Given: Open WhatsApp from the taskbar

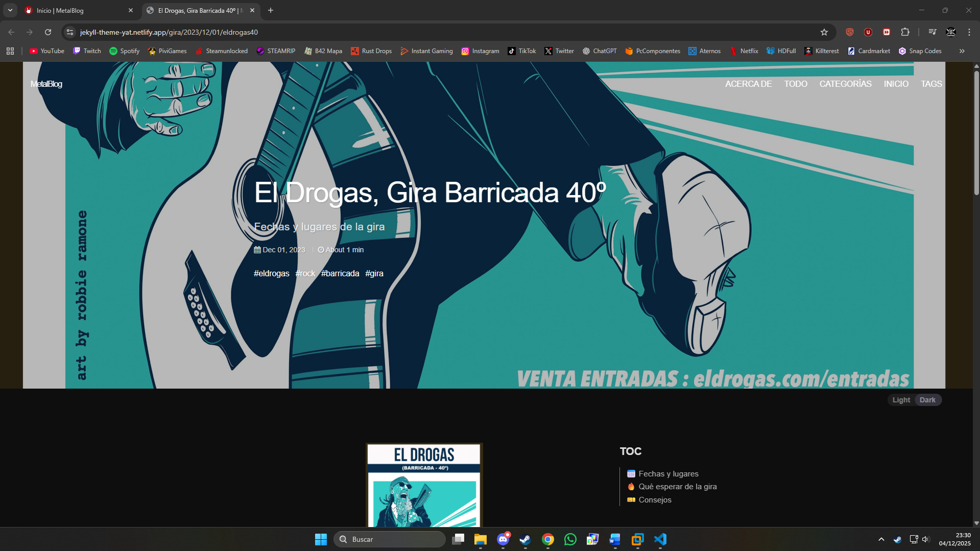Looking at the screenshot, I should point(570,539).
